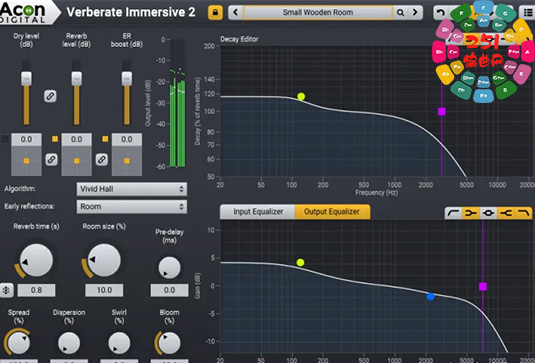Toggle the high shelf filter icon
Screen dimensions: 535x363
(506, 213)
